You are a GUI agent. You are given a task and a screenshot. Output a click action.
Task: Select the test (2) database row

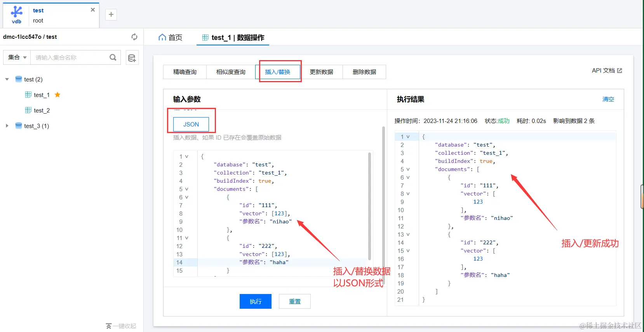click(33, 80)
